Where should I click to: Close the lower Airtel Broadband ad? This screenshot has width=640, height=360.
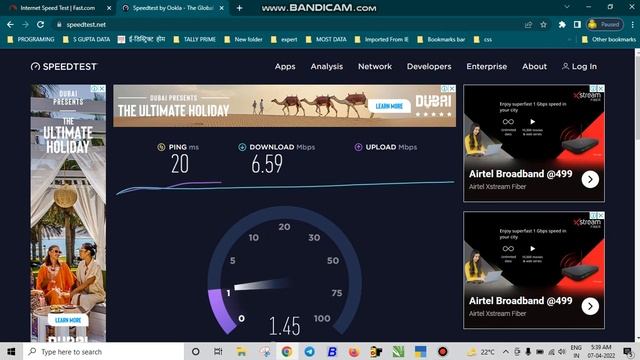(x=601, y=215)
